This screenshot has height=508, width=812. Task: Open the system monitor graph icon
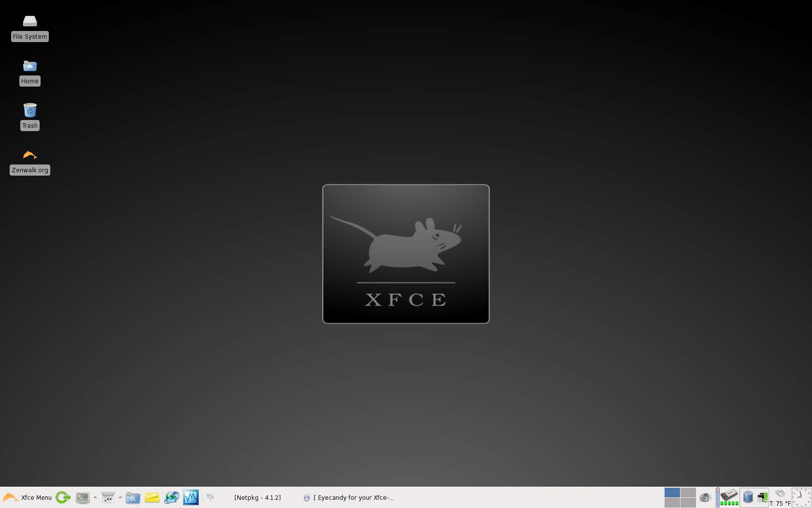coord(191,497)
